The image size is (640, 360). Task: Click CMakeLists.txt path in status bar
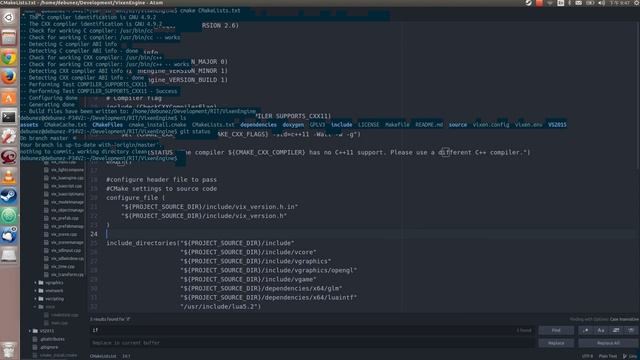point(103,356)
